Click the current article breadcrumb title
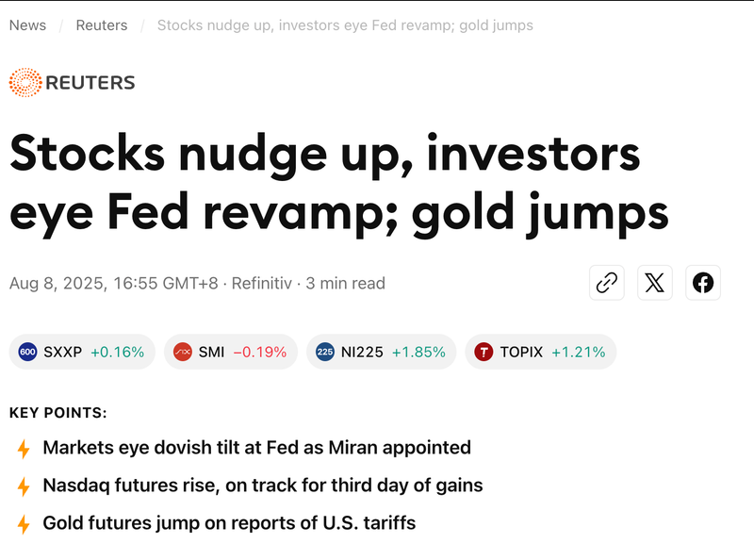The image size is (754, 560). pyautogui.click(x=345, y=25)
